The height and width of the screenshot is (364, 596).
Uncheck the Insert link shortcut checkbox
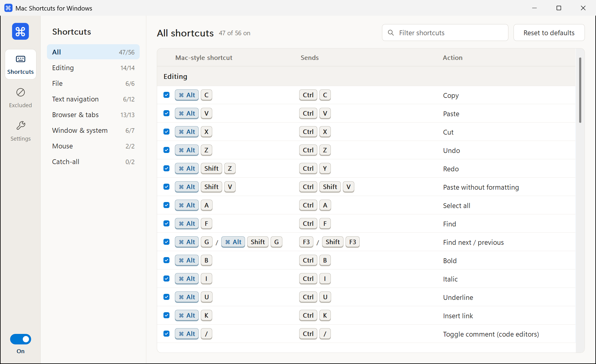[166, 315]
